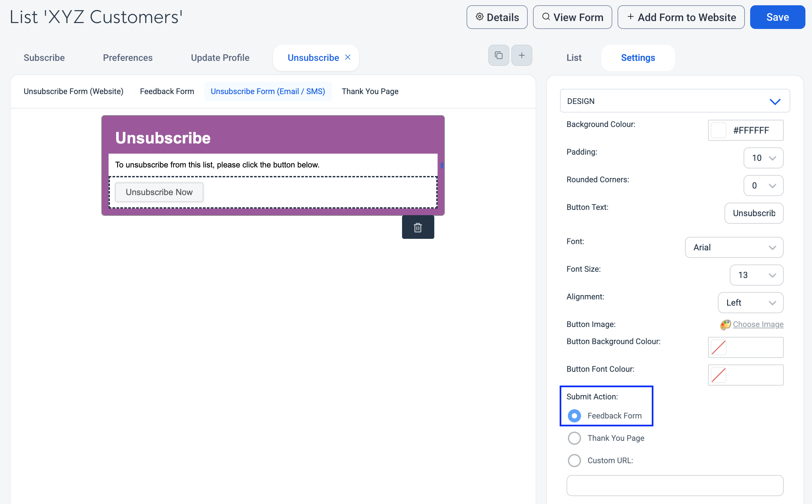Click the Details button
Image resolution: width=812 pixels, height=504 pixels.
tap(497, 17)
